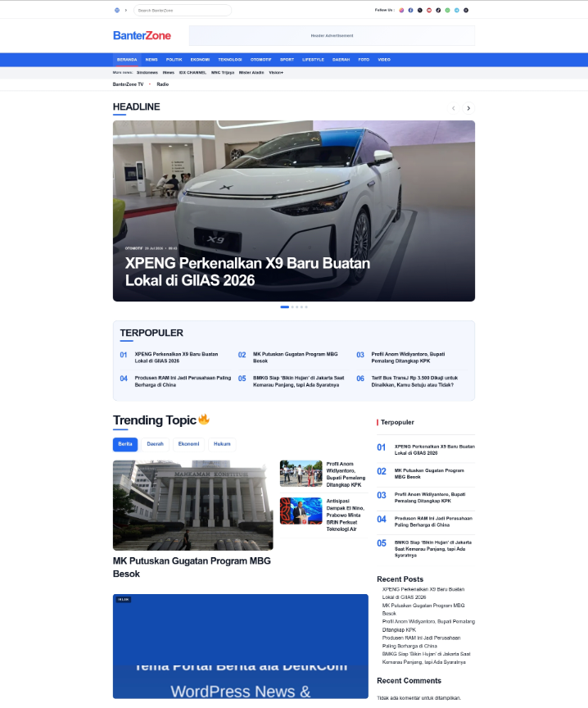Visit iNews in More news bar
The width and height of the screenshot is (588, 708).
[169, 73]
